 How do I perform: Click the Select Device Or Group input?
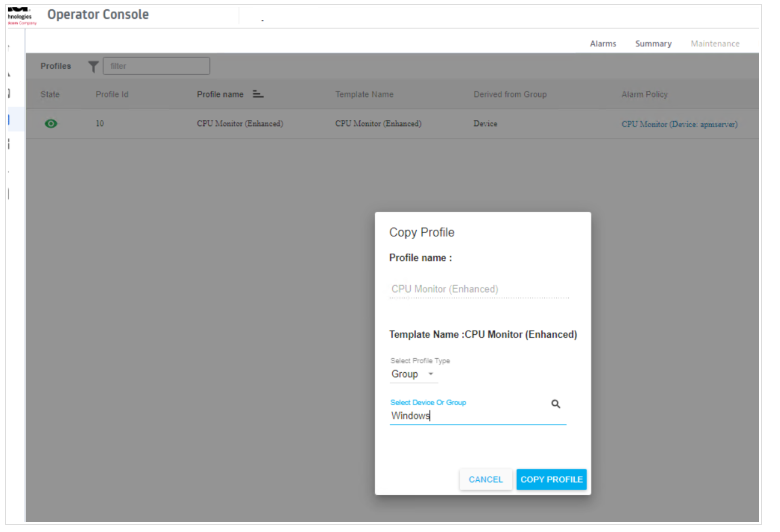pos(469,416)
